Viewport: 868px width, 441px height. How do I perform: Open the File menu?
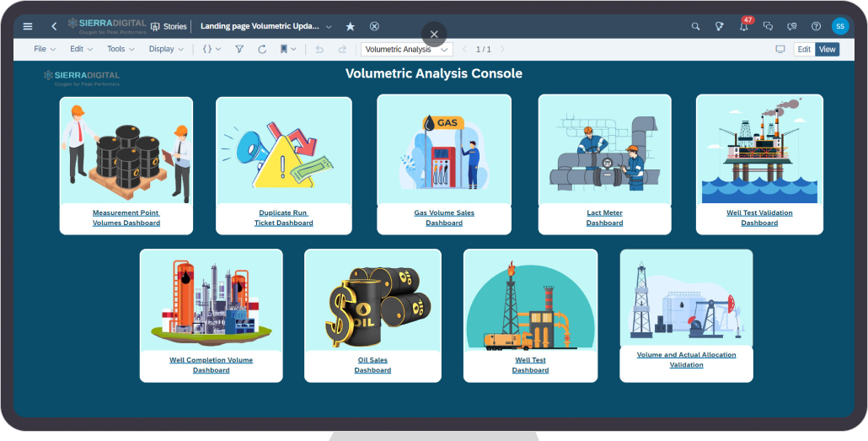(x=45, y=49)
